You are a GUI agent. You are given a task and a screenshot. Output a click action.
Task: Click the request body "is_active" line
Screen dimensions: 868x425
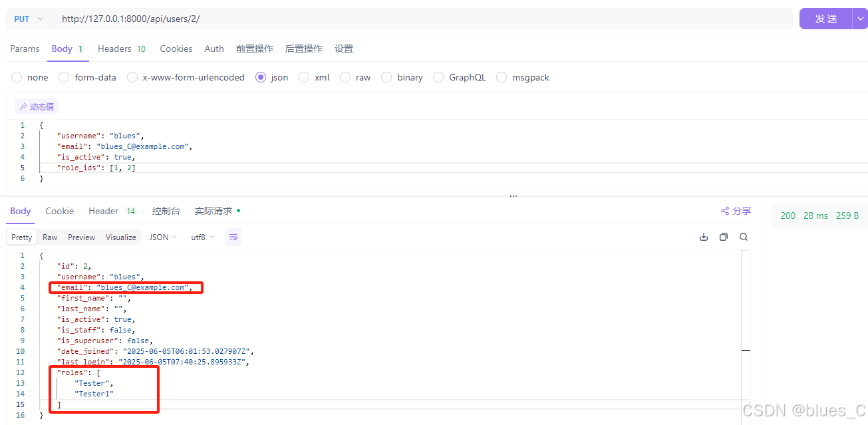(96, 157)
